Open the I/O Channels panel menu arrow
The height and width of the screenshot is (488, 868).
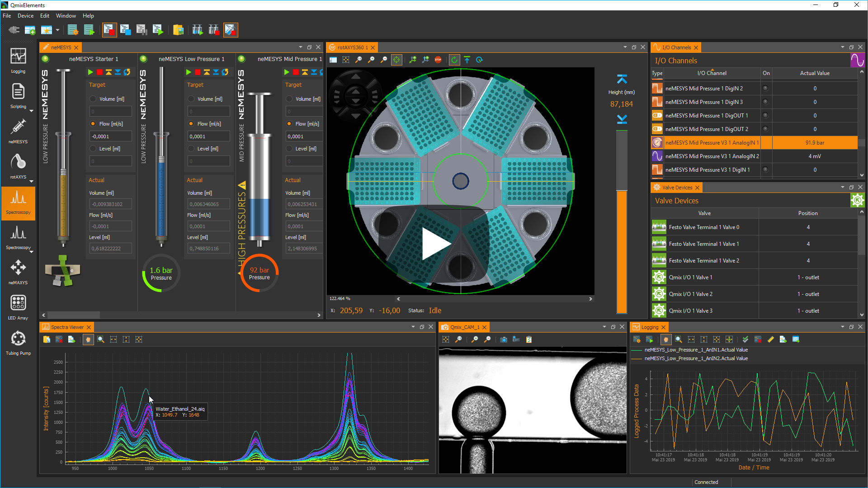842,47
